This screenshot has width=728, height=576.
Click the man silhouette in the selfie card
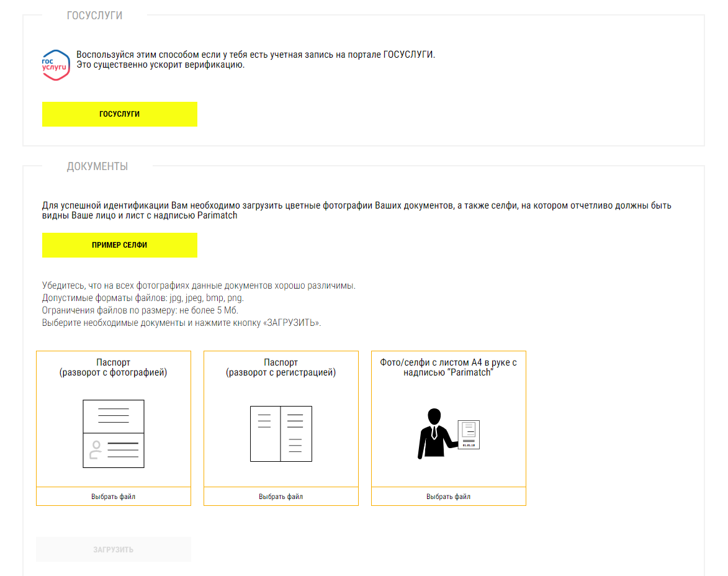(434, 434)
